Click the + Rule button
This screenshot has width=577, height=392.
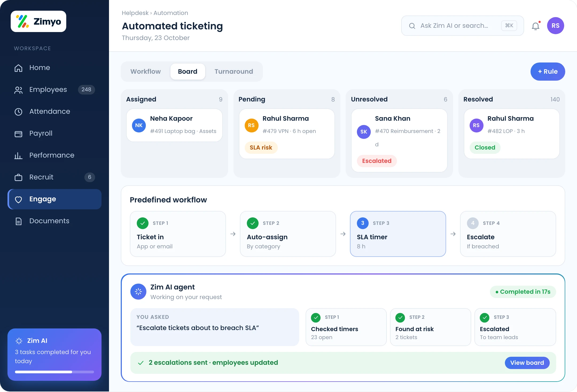[548, 72]
